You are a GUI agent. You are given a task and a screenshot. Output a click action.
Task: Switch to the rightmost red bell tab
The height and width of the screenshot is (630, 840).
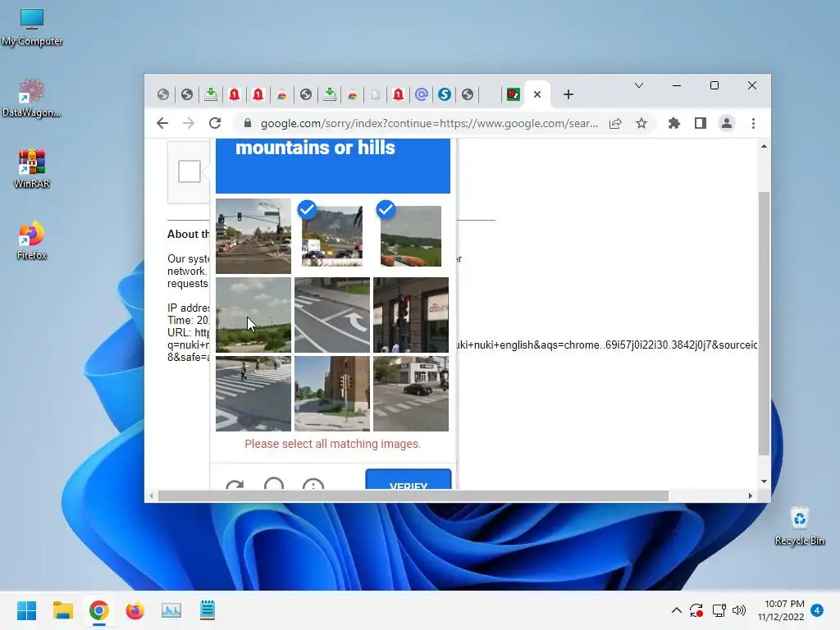tap(398, 95)
